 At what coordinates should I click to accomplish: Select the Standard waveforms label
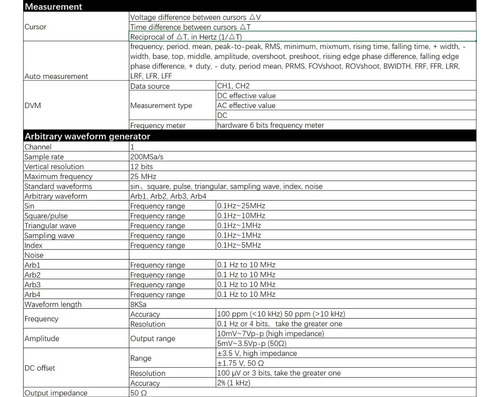[x=76, y=186]
